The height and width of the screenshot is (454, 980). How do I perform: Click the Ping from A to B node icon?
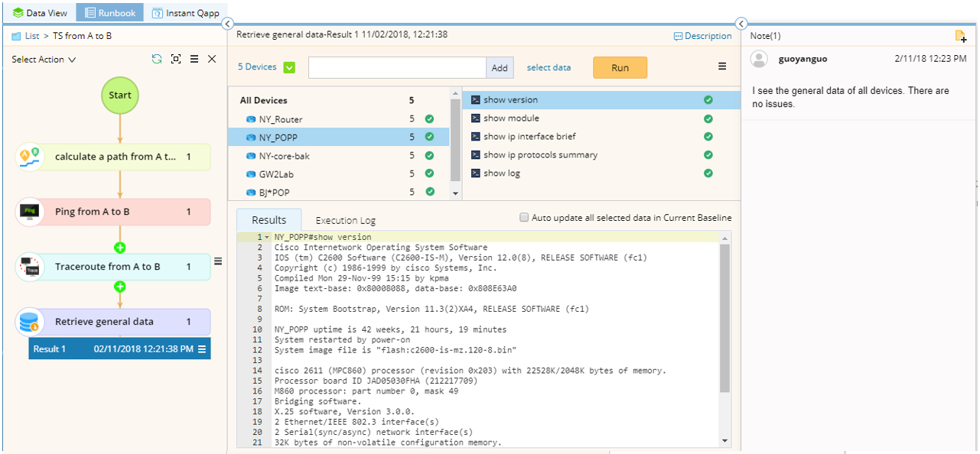coord(30,212)
